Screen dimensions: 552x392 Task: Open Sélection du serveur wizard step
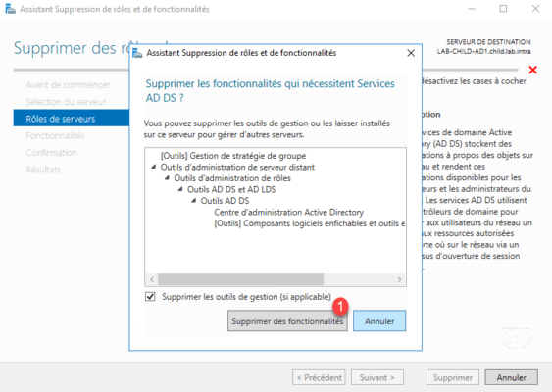66,102
